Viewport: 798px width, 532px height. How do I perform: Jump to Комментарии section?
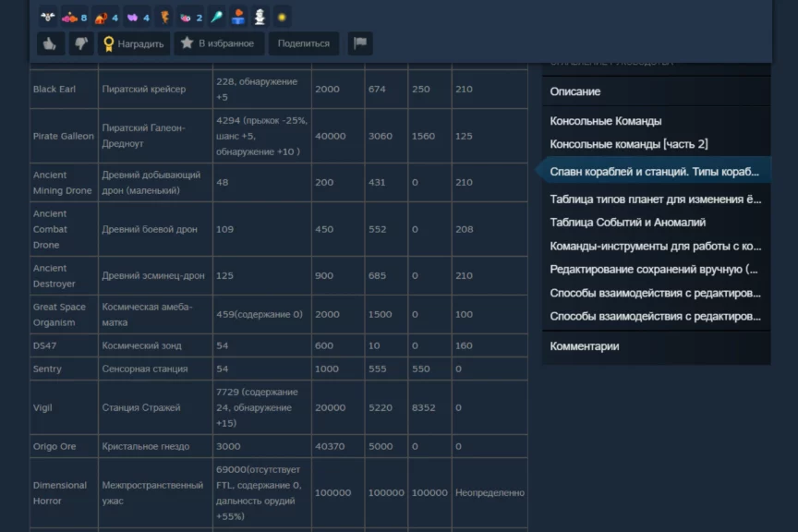[584, 346]
